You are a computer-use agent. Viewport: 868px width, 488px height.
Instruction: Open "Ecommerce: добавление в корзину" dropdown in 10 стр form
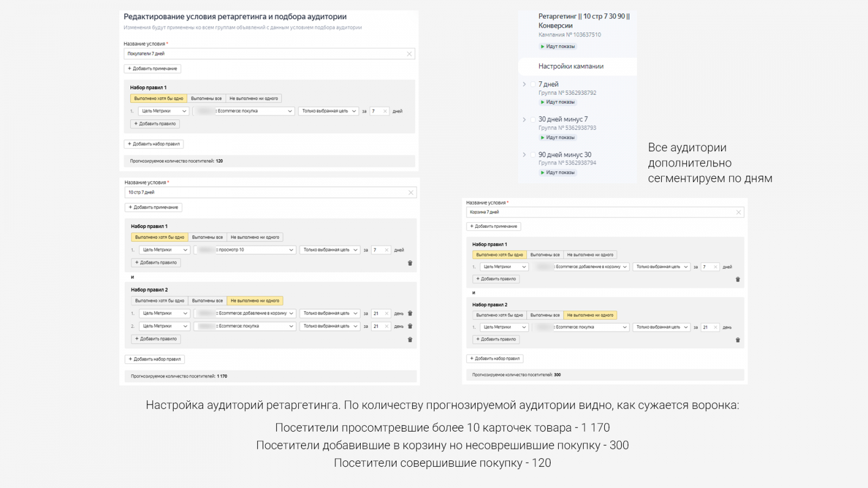[x=245, y=313]
